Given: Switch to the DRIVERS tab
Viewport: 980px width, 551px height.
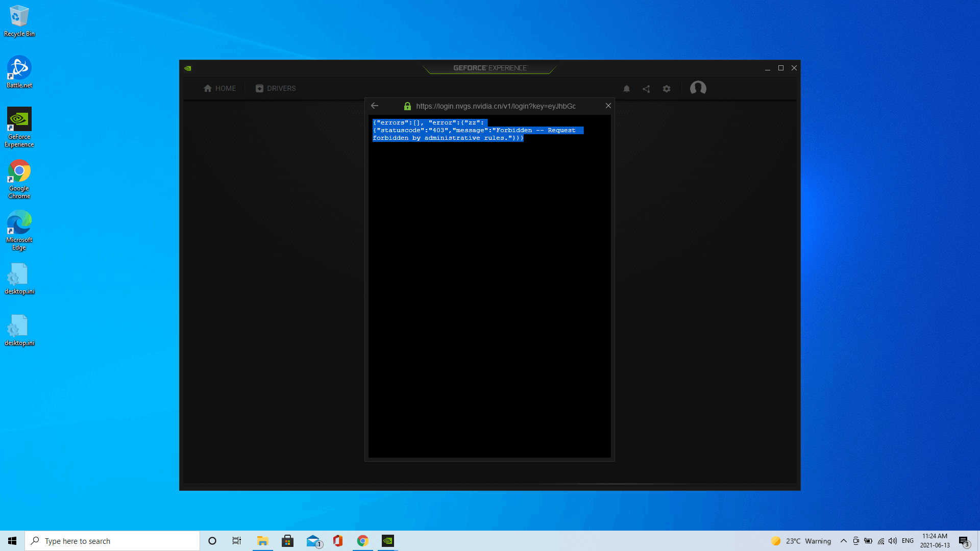Looking at the screenshot, I should pyautogui.click(x=276, y=88).
